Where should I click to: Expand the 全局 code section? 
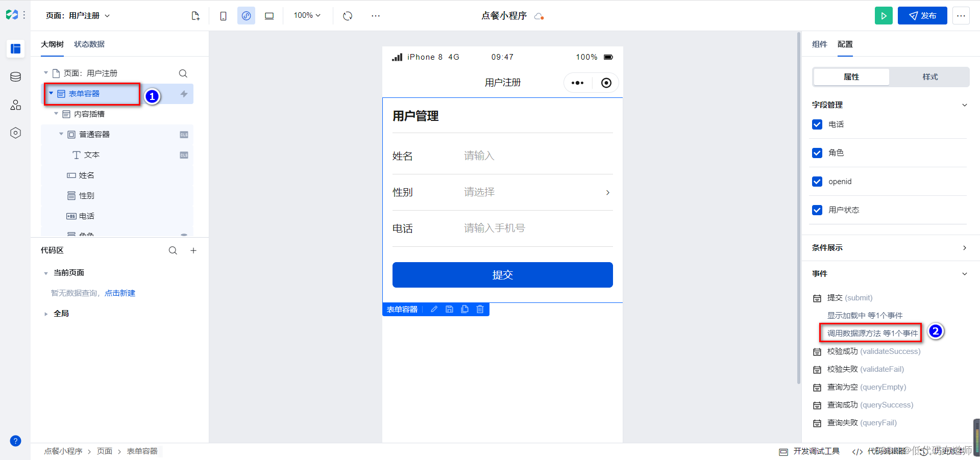[46, 314]
